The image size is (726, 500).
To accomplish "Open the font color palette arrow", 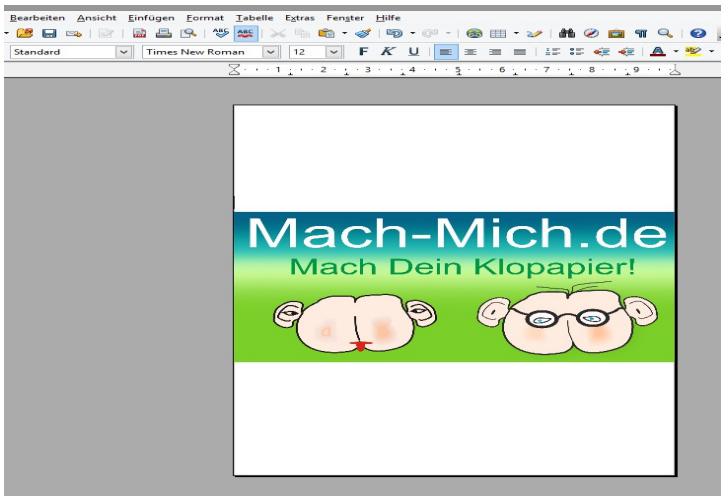I will click(x=676, y=51).
